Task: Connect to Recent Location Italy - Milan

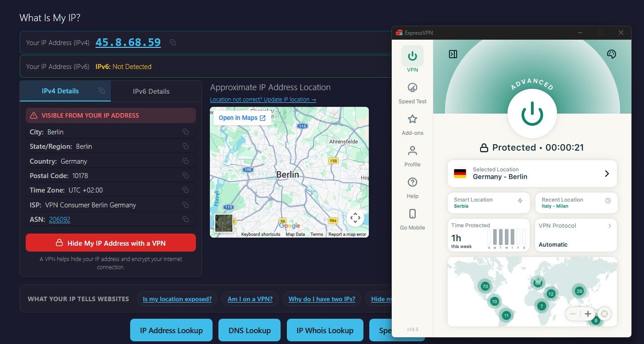Action: click(576, 202)
